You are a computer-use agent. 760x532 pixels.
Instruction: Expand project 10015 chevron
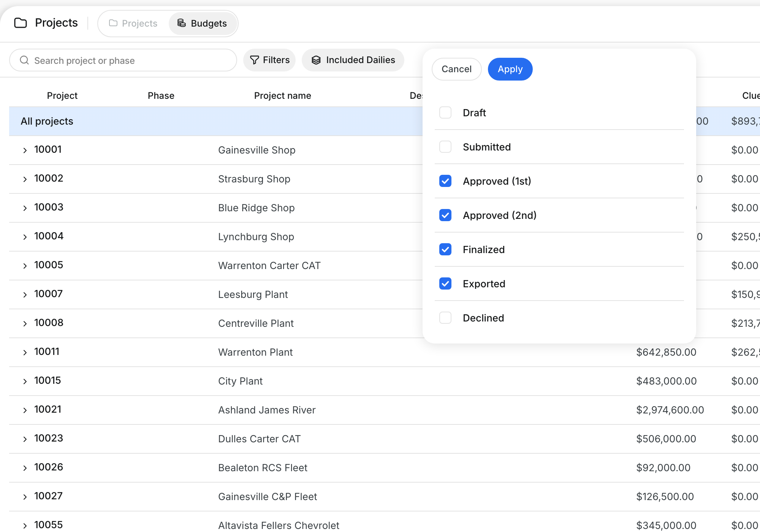(x=25, y=382)
